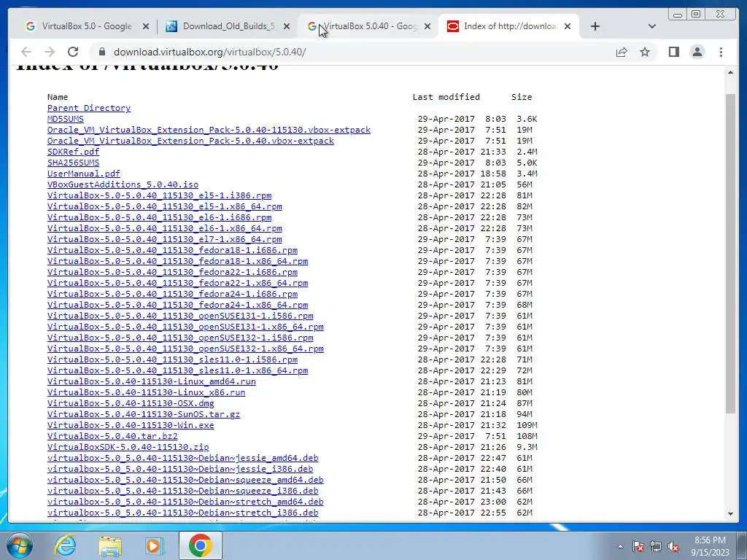Click the vertical scrollbar thumb
Screen dimensions: 747x560
tap(730, 253)
